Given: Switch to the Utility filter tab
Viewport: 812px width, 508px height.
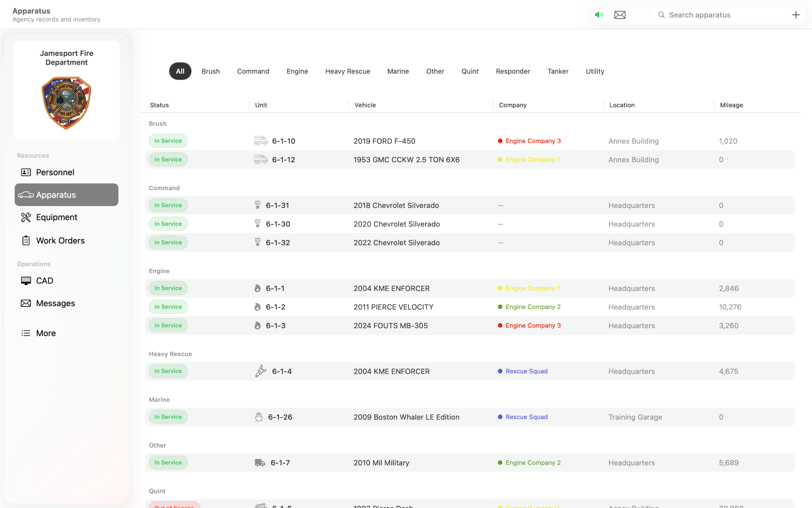Looking at the screenshot, I should click(x=595, y=71).
